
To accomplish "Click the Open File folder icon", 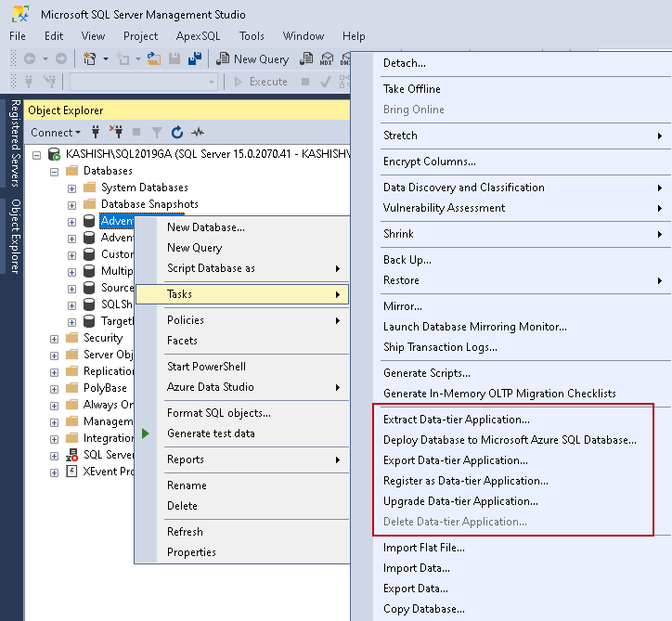I will coord(154,58).
